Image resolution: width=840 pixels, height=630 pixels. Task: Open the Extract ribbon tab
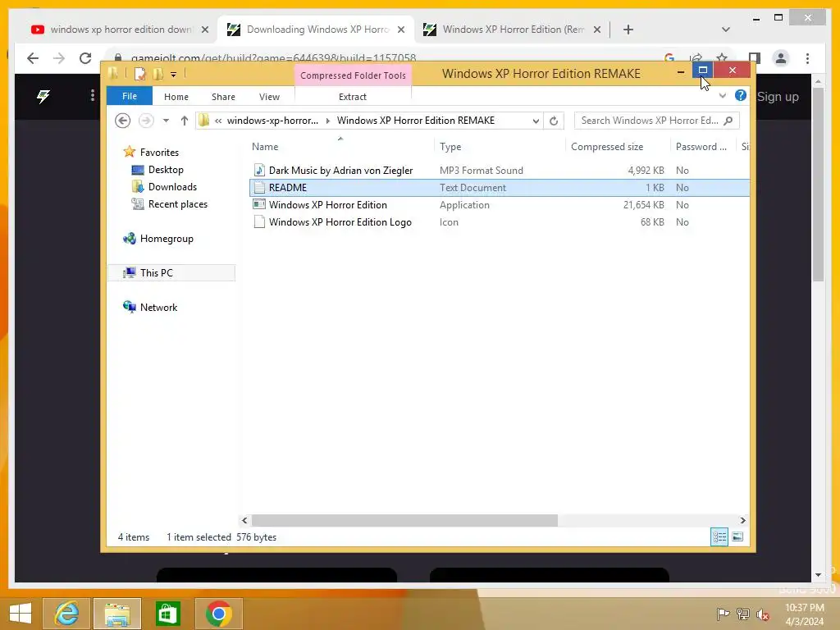tap(353, 97)
